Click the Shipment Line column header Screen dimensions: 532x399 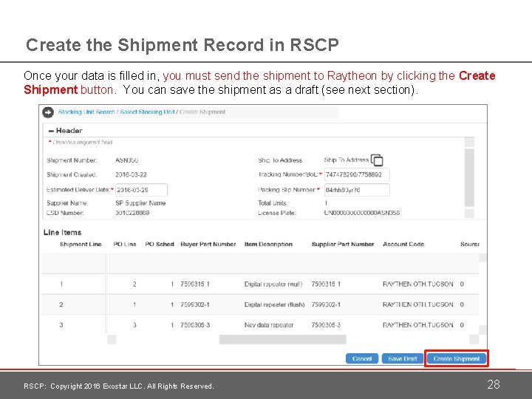(x=81, y=245)
